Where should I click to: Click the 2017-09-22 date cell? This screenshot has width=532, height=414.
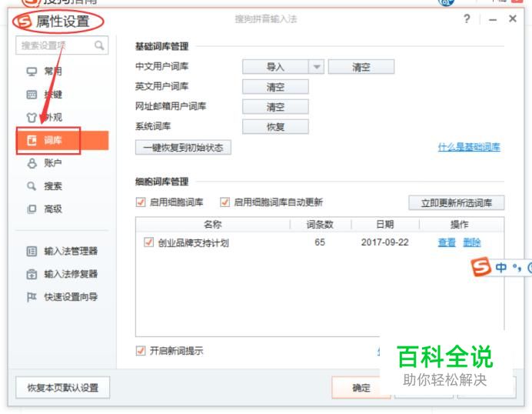coord(384,242)
